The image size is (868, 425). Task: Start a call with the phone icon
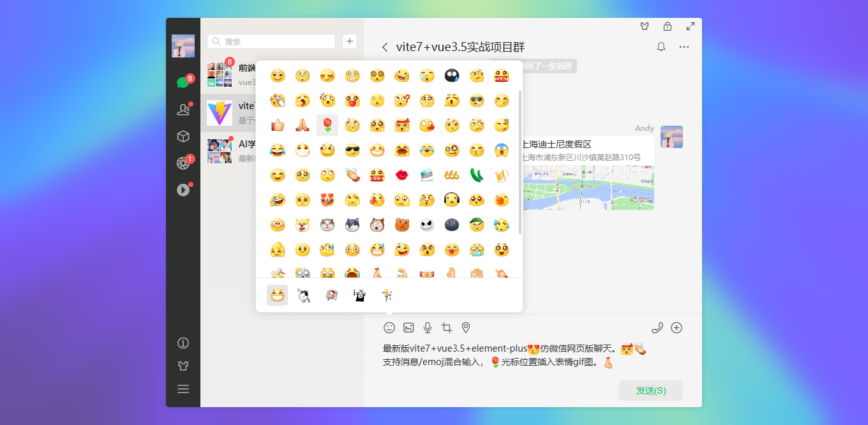point(657,327)
